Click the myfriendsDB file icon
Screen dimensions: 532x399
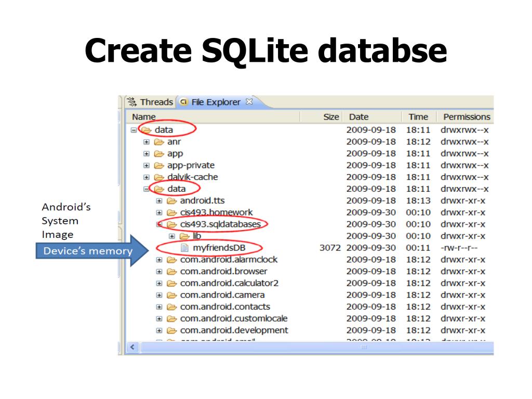[184, 248]
